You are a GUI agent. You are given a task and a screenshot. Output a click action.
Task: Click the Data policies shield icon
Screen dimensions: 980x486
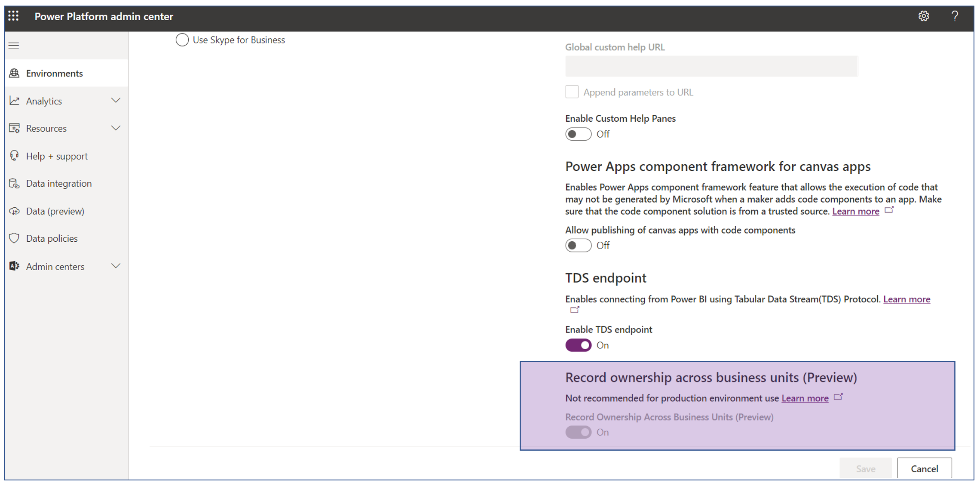[x=14, y=238]
